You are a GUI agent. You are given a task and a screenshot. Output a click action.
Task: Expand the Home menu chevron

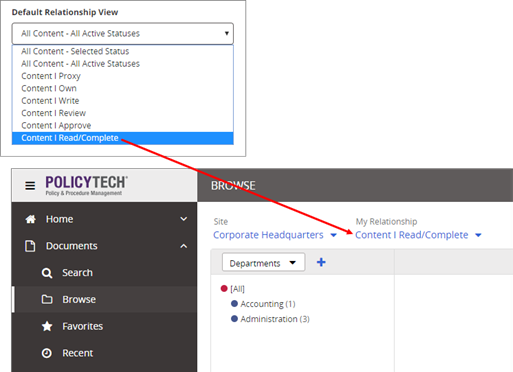click(184, 219)
